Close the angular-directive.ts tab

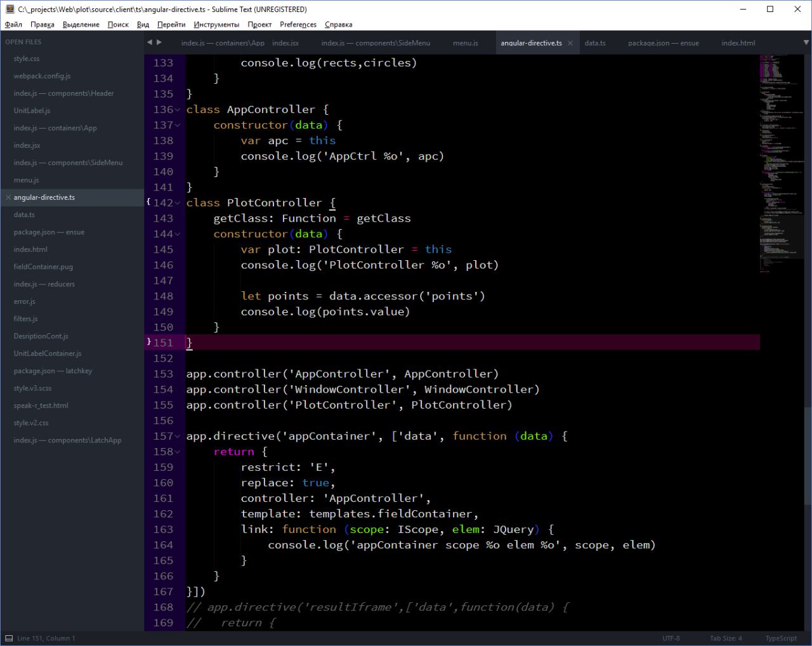(570, 43)
